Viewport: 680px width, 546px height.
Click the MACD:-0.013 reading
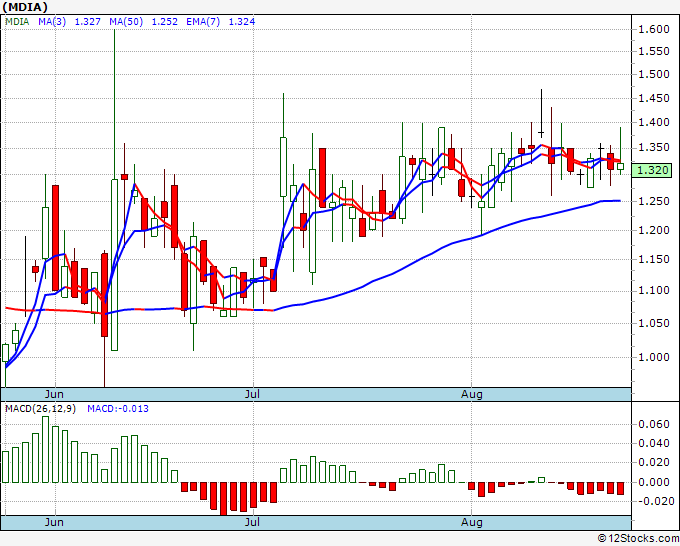pyautogui.click(x=118, y=409)
